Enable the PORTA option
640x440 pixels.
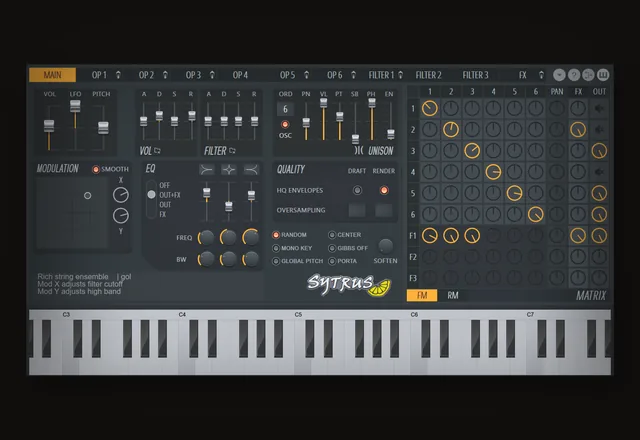(x=332, y=261)
